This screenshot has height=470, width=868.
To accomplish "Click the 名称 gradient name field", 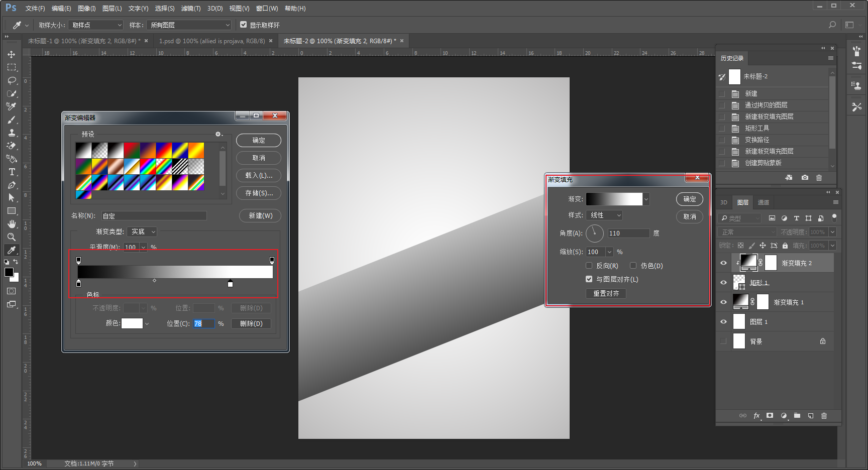I will [154, 216].
